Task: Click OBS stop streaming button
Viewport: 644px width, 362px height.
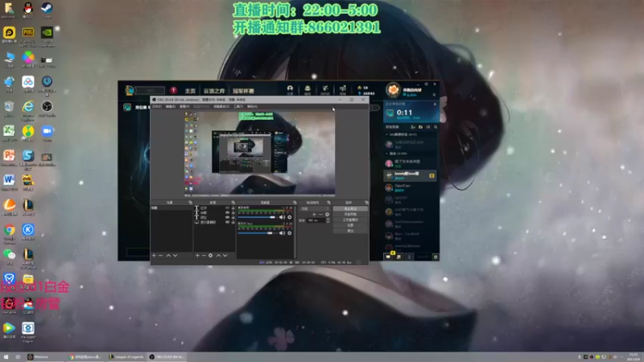Action: [350, 208]
